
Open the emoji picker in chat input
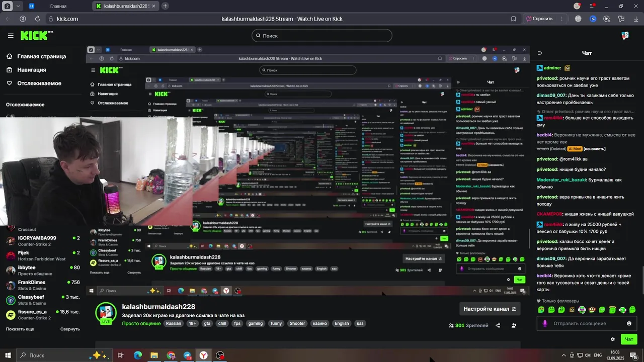629,323
